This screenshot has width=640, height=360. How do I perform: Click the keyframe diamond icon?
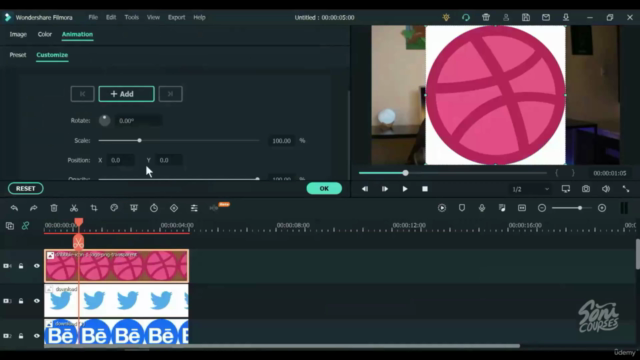(x=174, y=208)
